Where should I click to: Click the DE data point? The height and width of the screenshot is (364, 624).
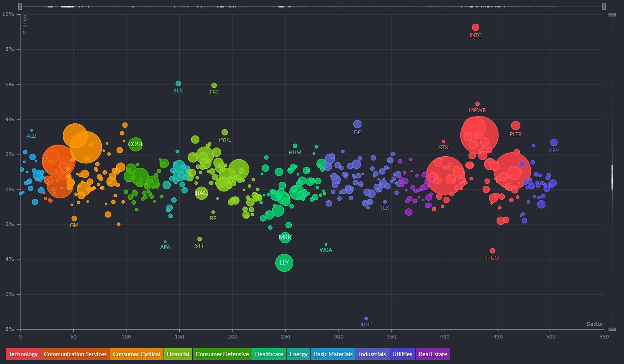[357, 124]
